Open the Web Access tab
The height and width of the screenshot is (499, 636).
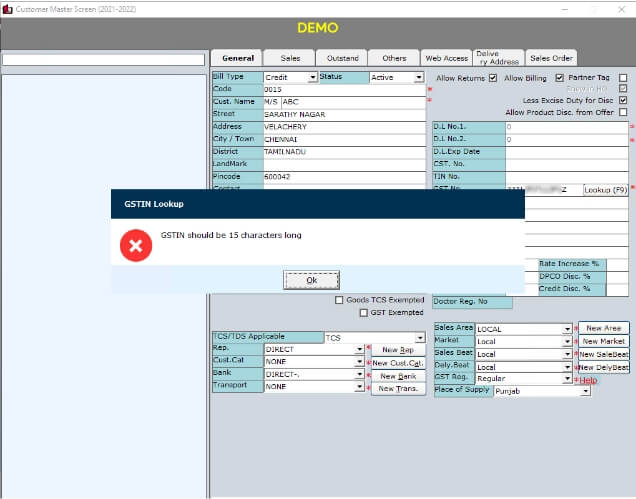[x=446, y=58]
